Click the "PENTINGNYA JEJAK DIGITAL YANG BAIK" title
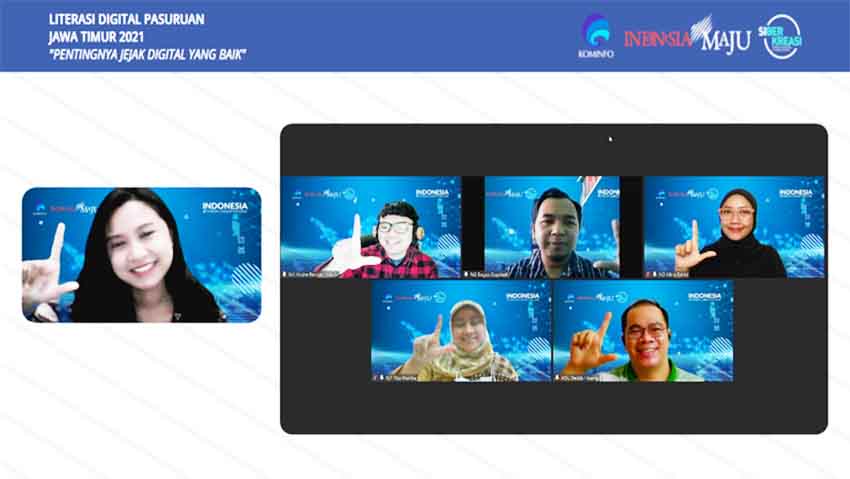 147,54
